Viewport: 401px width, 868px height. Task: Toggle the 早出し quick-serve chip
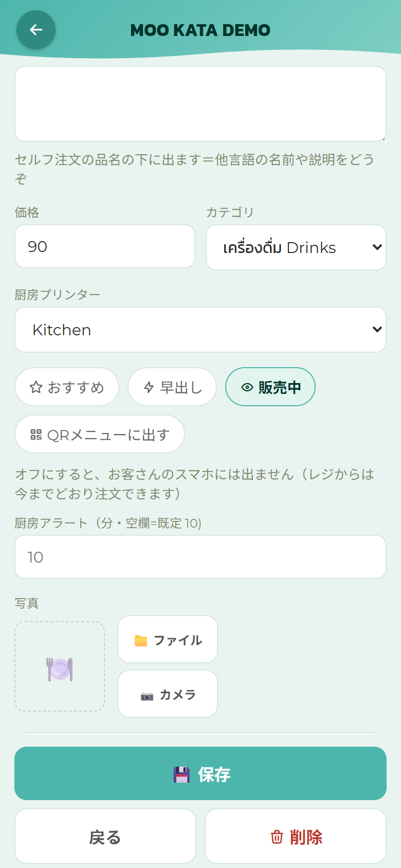click(x=172, y=387)
